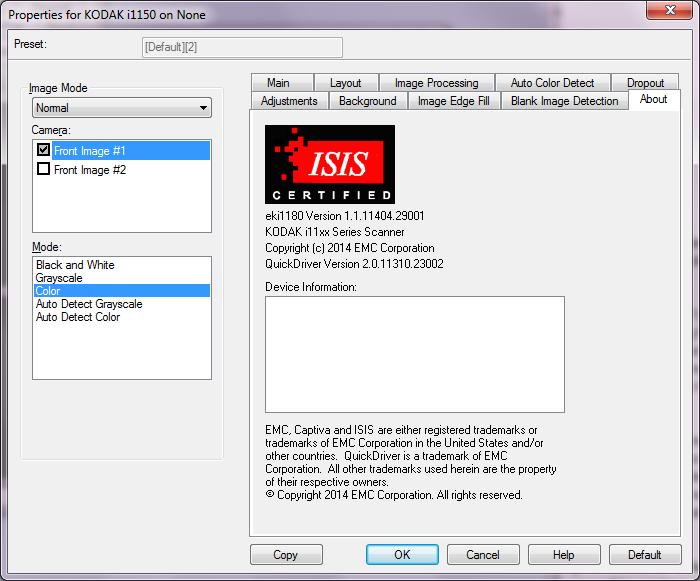Viewport: 700px width, 581px height.
Task: Pick Auto Detect Grayscale mode
Action: [x=122, y=304]
